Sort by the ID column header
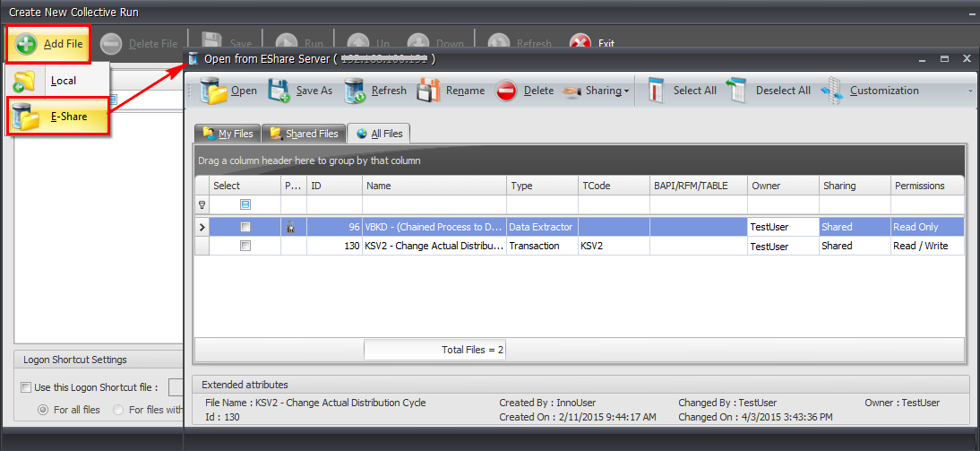 334,186
